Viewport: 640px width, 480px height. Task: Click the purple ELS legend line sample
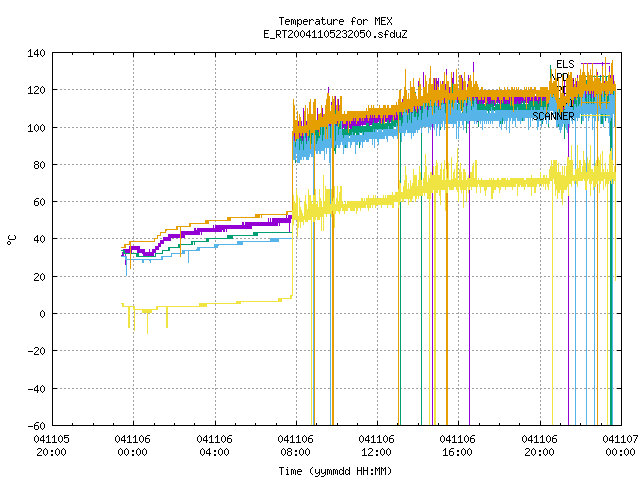coord(595,64)
